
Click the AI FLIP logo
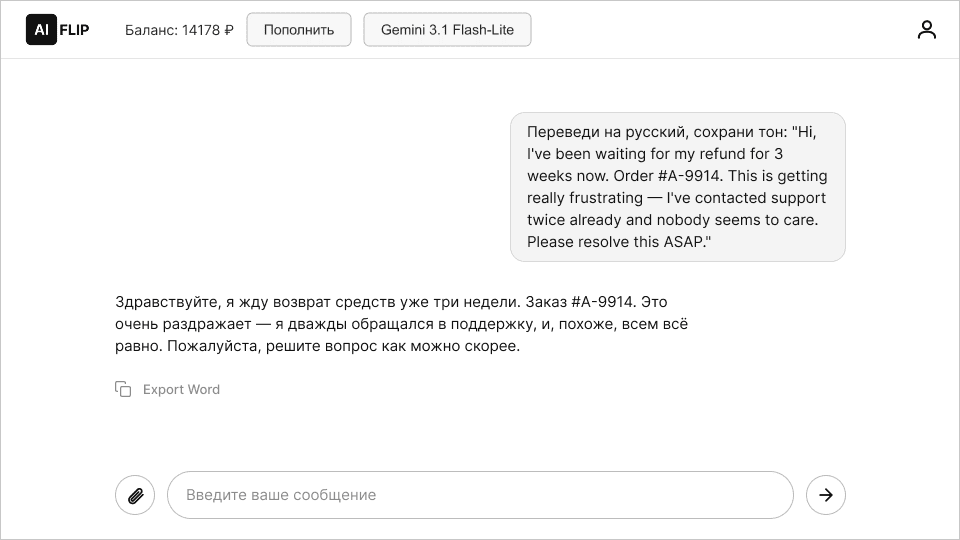point(58,30)
